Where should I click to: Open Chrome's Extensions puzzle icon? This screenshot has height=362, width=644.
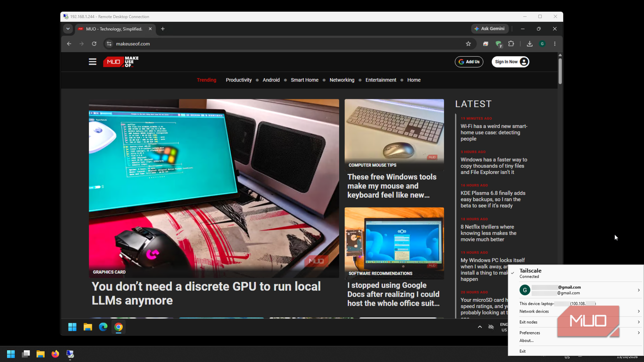tap(511, 44)
